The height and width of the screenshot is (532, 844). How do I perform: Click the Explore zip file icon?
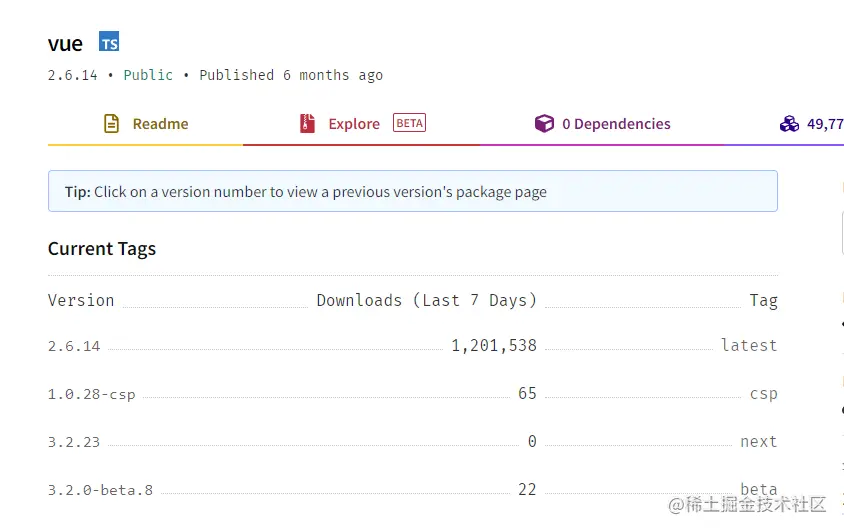pyautogui.click(x=307, y=123)
